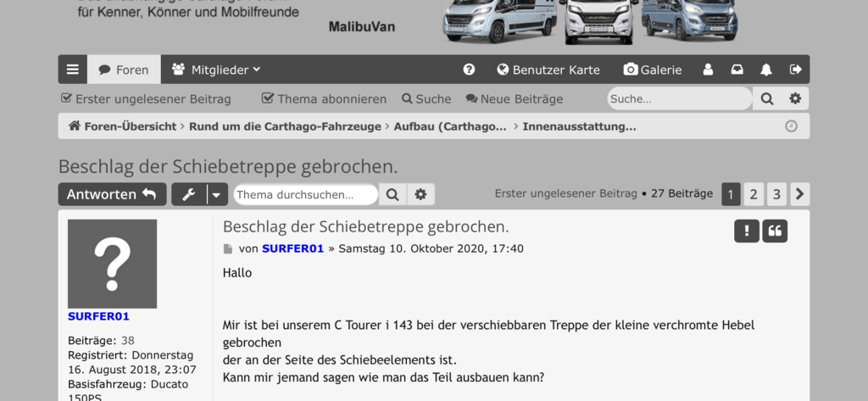The height and width of the screenshot is (401, 868).
Task: Quote the post by SURFER01
Action: tap(775, 231)
